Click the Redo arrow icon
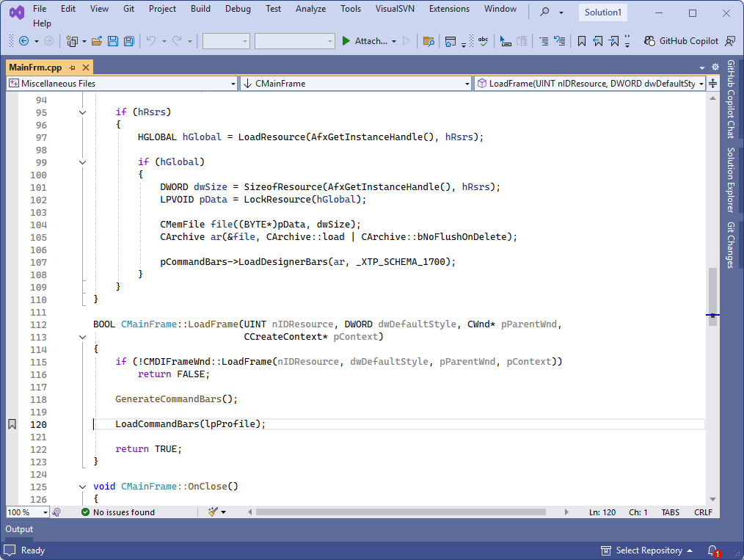 [x=177, y=41]
